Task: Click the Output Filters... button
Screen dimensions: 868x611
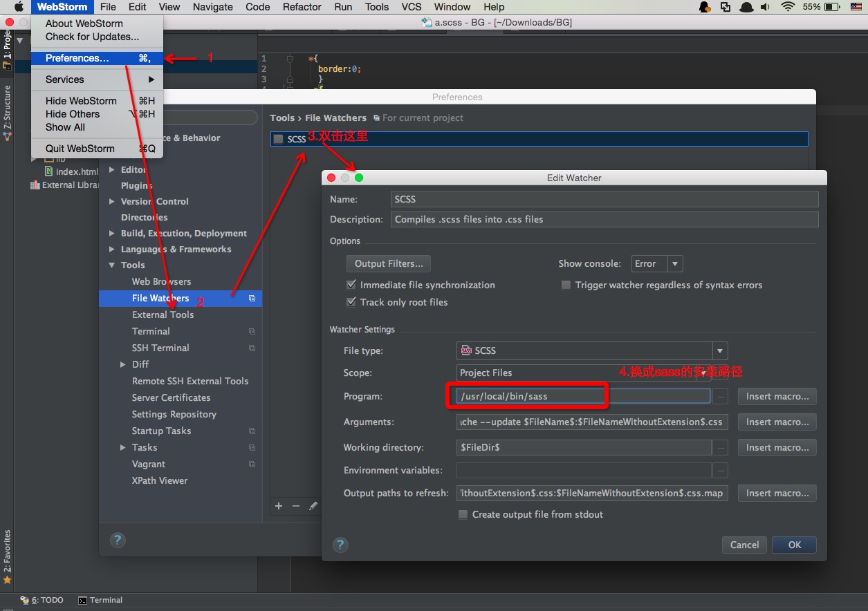Action: click(x=389, y=263)
